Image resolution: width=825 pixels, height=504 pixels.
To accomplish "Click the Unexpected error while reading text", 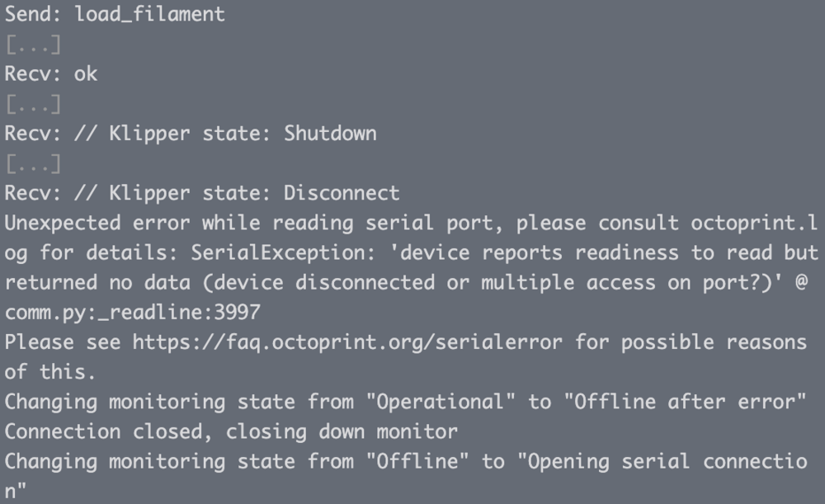I will coord(179,223).
